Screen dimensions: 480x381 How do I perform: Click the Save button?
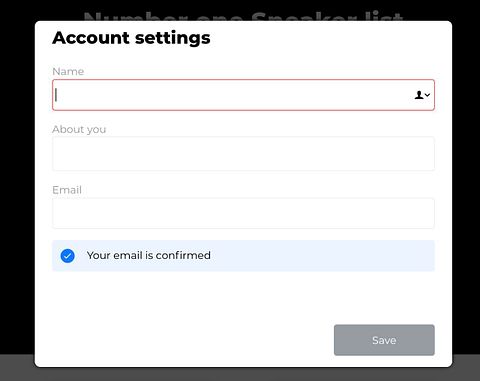[384, 340]
